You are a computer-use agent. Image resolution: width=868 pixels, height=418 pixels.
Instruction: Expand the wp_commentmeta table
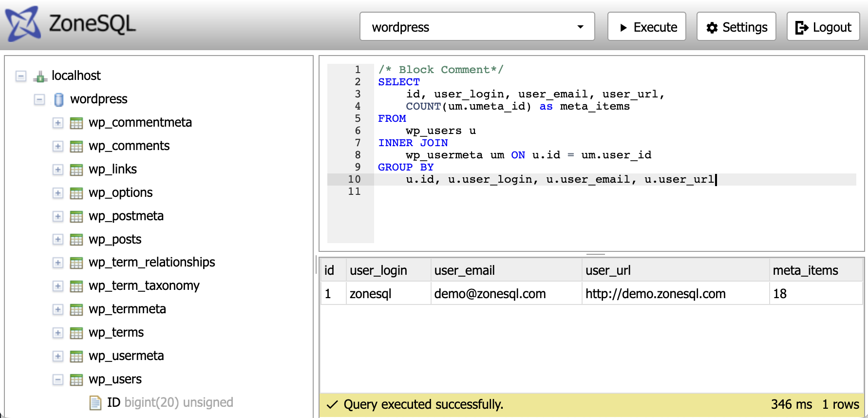58,123
